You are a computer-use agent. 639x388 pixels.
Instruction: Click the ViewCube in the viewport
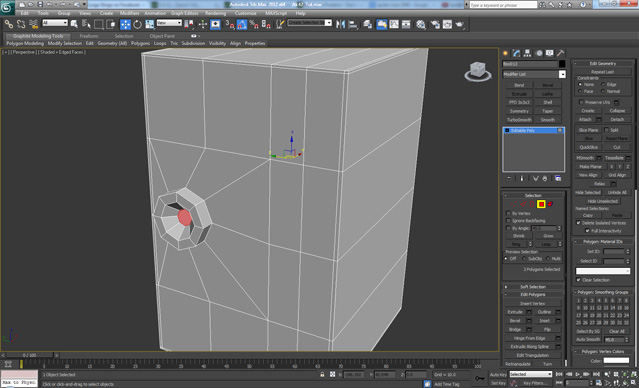pos(477,71)
